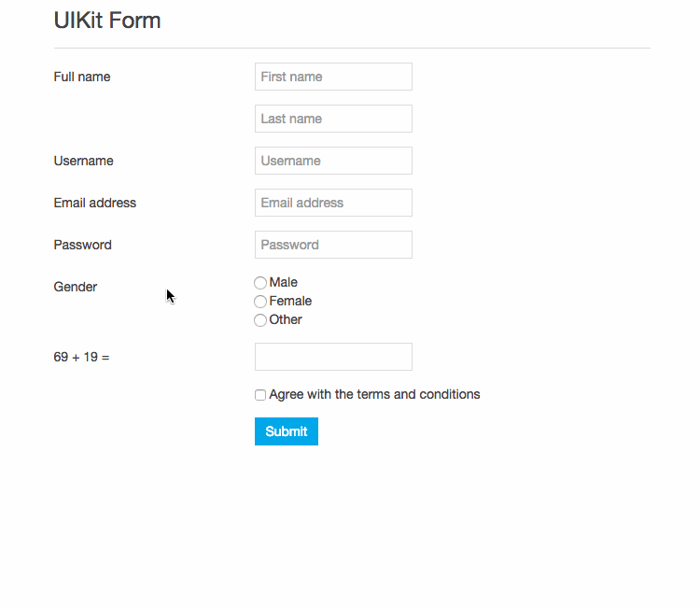
Task: Select the Username input field
Action: click(333, 161)
